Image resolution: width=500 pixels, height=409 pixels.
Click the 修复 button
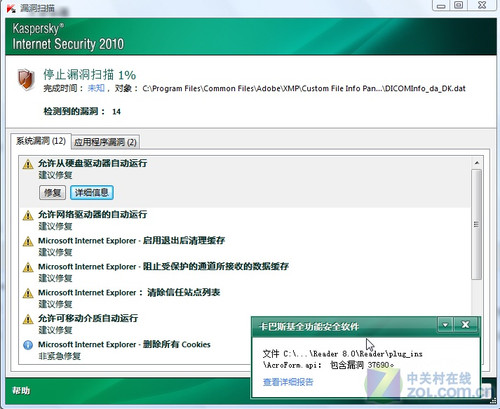tap(52, 193)
